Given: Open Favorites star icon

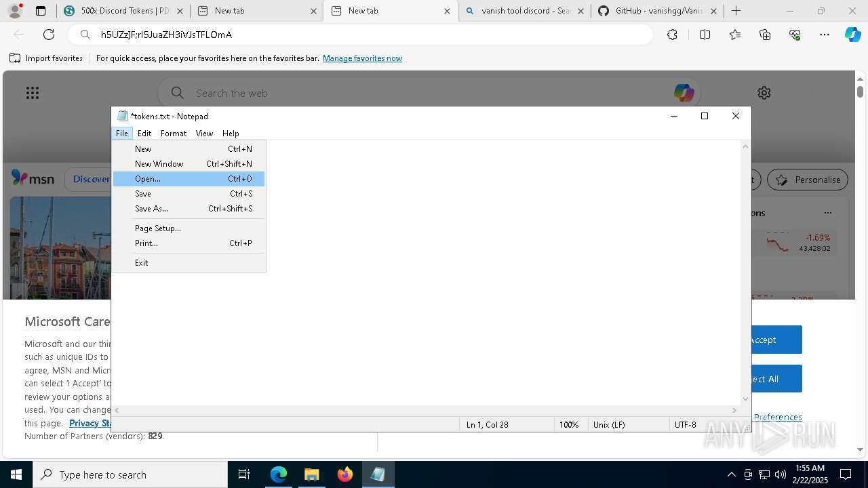Looking at the screenshot, I should coord(735,35).
